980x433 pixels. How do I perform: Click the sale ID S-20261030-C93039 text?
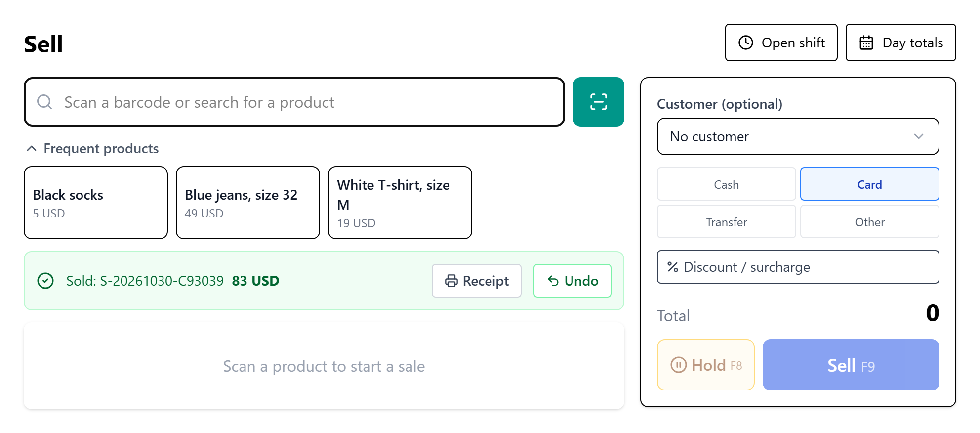pyautogui.click(x=162, y=281)
